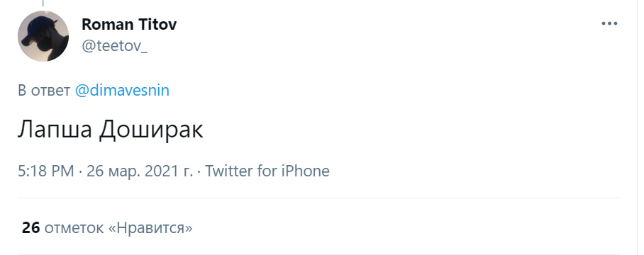Click the В ответ reply label

click(44, 90)
